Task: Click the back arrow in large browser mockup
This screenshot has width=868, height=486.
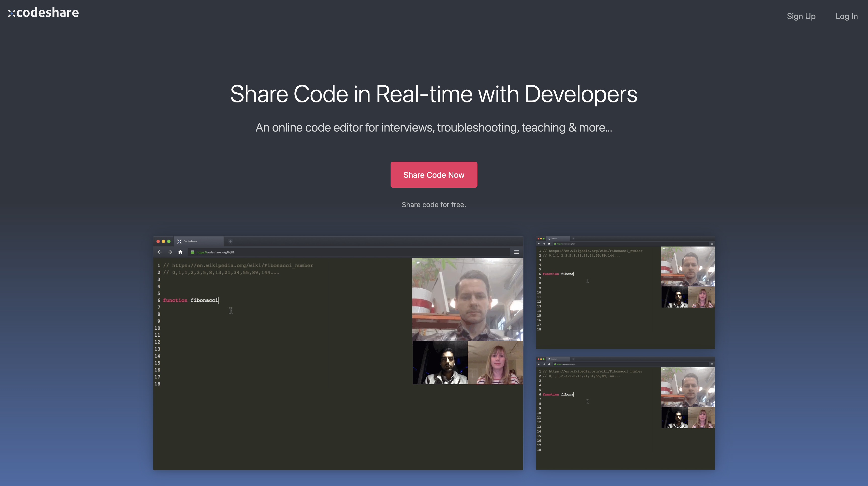Action: point(159,252)
